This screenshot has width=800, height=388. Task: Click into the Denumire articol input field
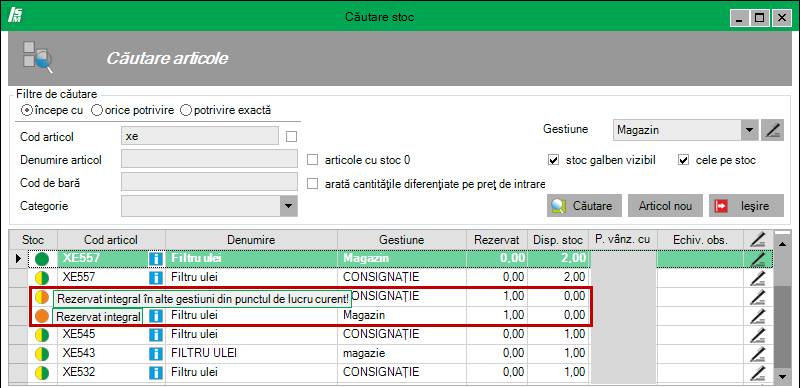pyautogui.click(x=209, y=159)
